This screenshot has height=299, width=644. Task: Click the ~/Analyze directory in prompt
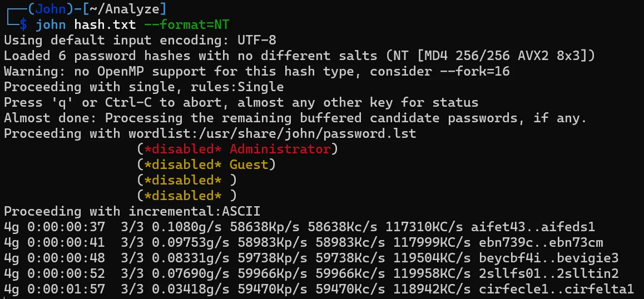click(x=123, y=9)
